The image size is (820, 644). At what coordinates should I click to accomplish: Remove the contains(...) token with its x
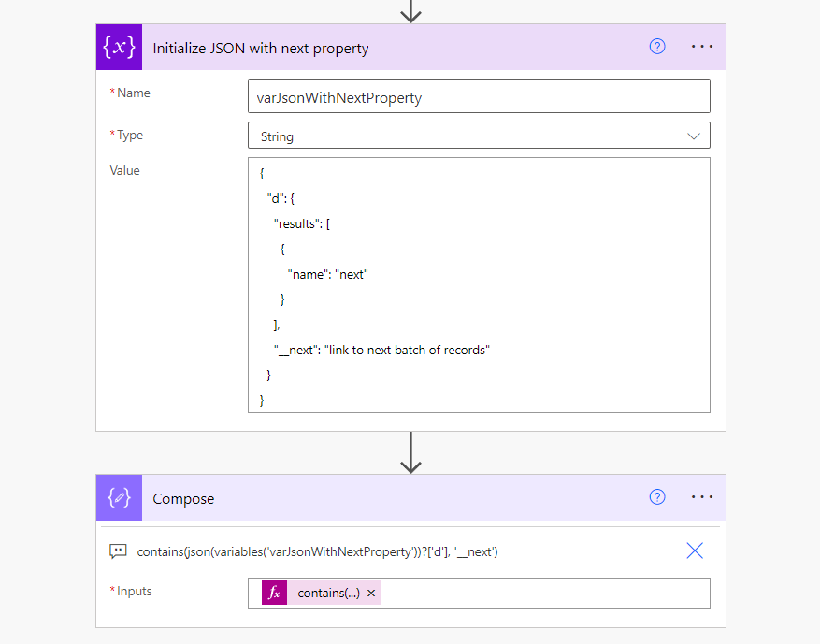point(371,593)
